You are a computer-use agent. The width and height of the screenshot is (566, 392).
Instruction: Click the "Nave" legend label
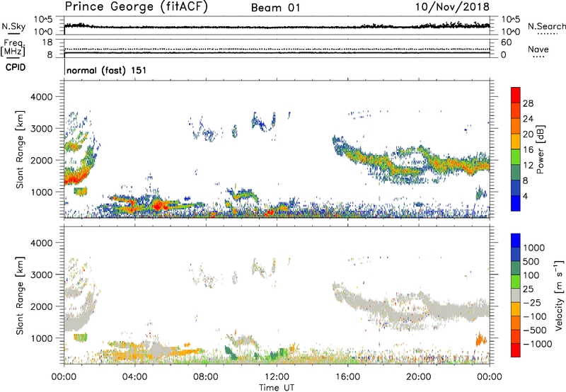pos(538,49)
